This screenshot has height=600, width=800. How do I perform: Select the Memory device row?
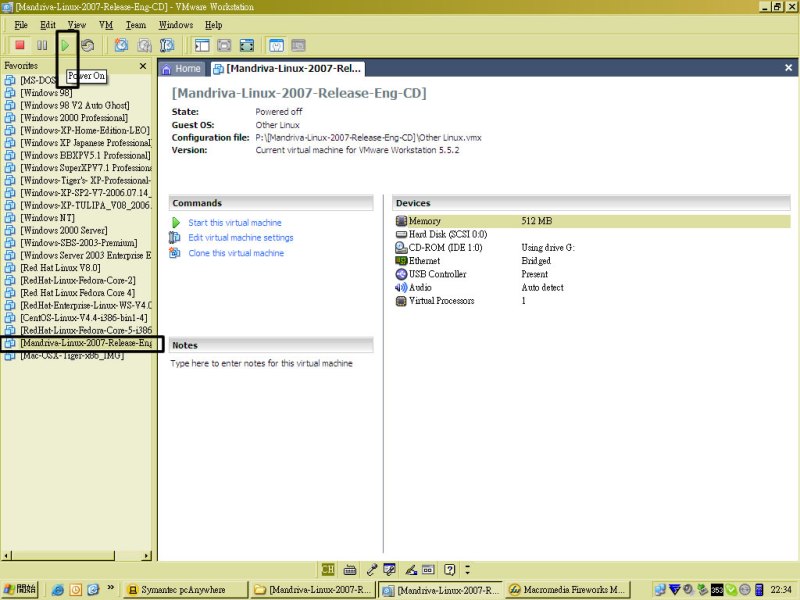coord(592,221)
